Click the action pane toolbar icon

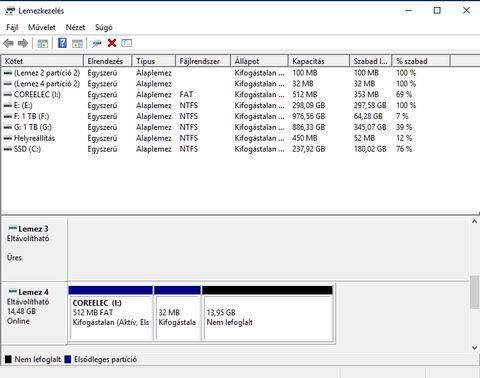tap(77, 43)
